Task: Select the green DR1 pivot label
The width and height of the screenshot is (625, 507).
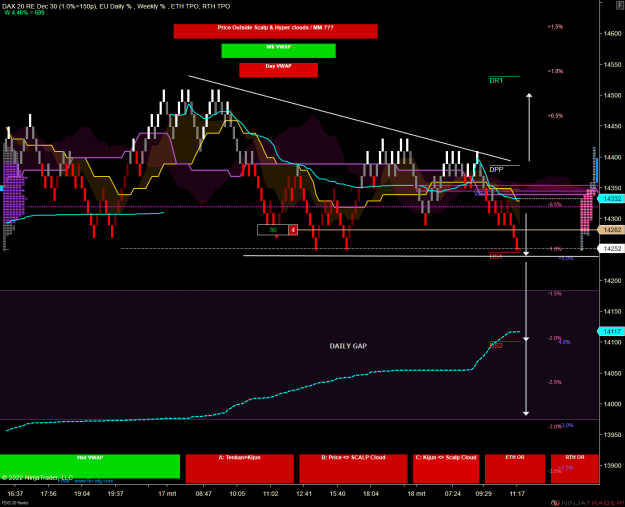Action: point(496,81)
